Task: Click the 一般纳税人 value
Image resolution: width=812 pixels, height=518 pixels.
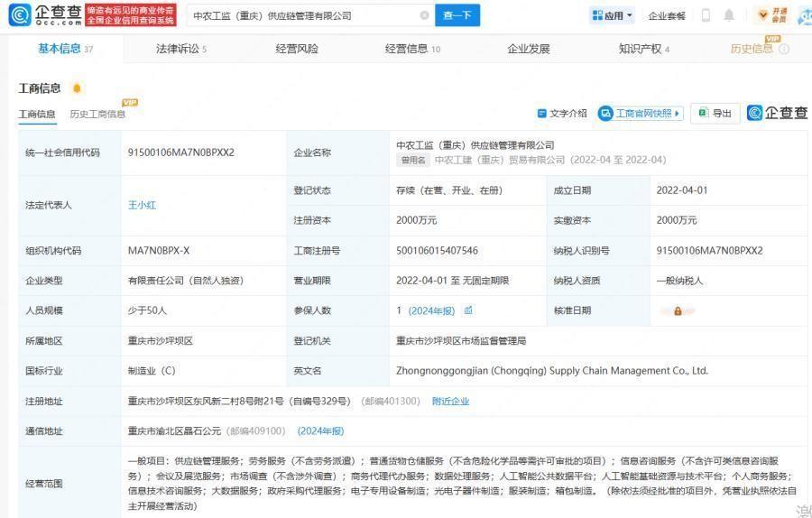Action: [679, 281]
